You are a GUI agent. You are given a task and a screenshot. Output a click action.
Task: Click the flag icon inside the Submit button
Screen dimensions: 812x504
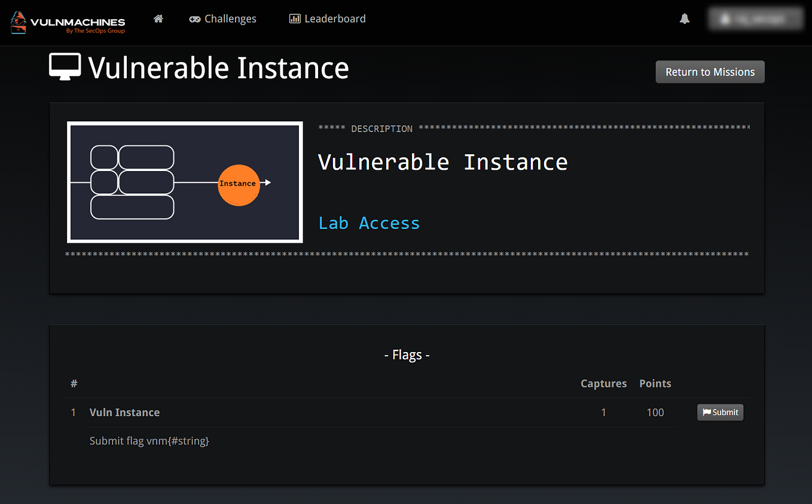click(708, 412)
